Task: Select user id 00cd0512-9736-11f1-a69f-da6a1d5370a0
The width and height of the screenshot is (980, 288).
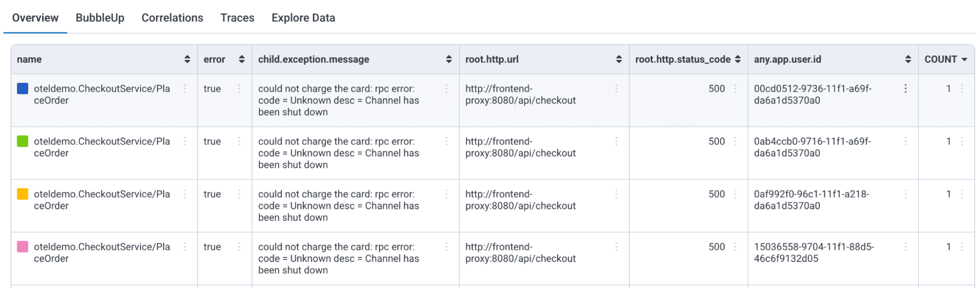Action: tap(813, 94)
